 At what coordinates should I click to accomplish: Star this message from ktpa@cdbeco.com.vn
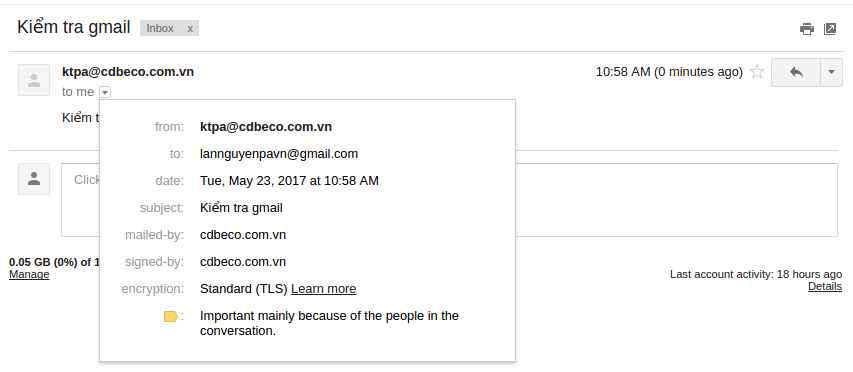(x=757, y=72)
